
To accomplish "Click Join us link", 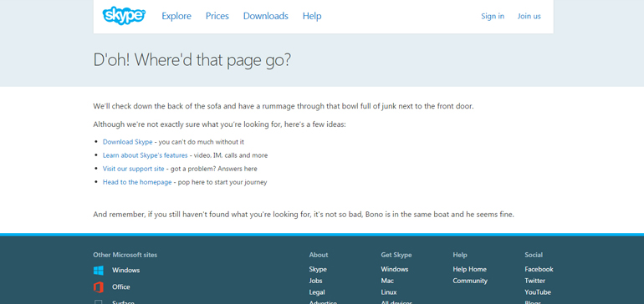I will (529, 17).
